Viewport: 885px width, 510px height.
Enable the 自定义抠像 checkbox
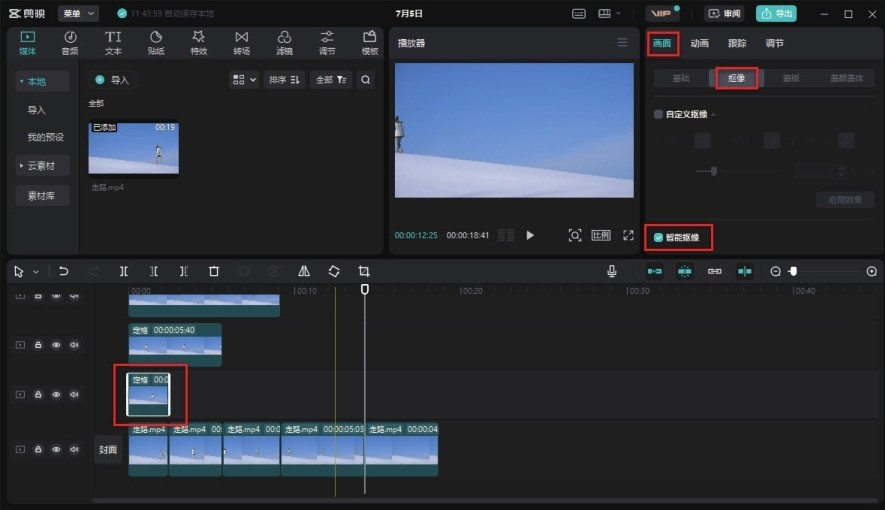pos(658,115)
